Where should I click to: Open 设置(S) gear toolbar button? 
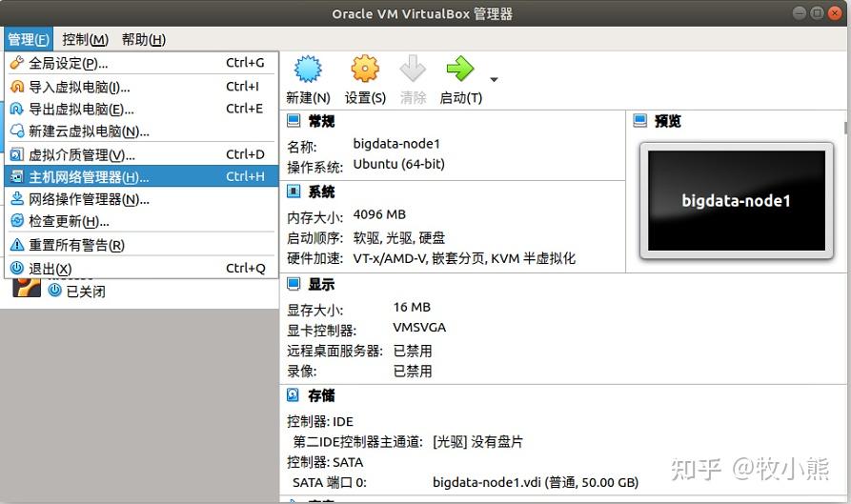tap(365, 80)
